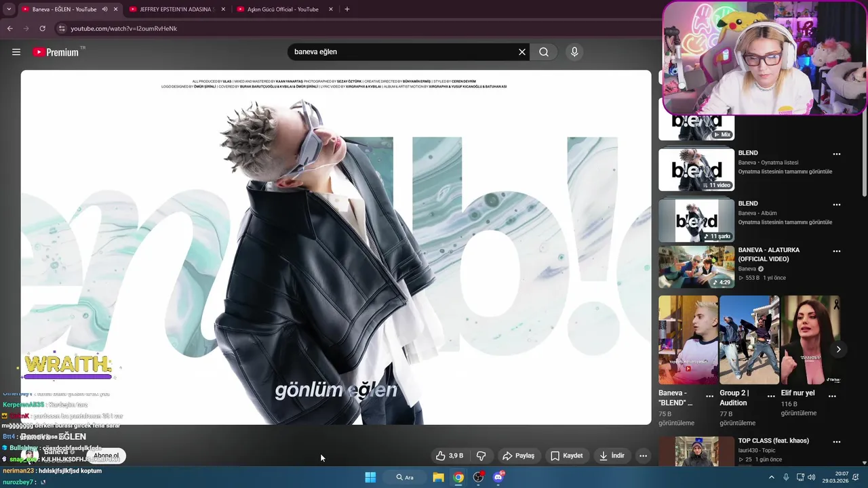Start voice search with the microphone
Image resolution: width=868 pixels, height=488 pixels.
point(574,52)
